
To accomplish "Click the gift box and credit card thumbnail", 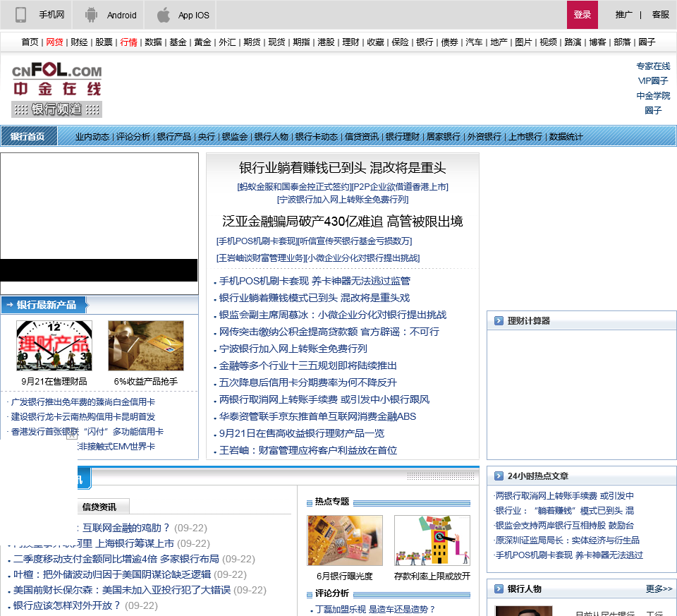I will [146, 346].
